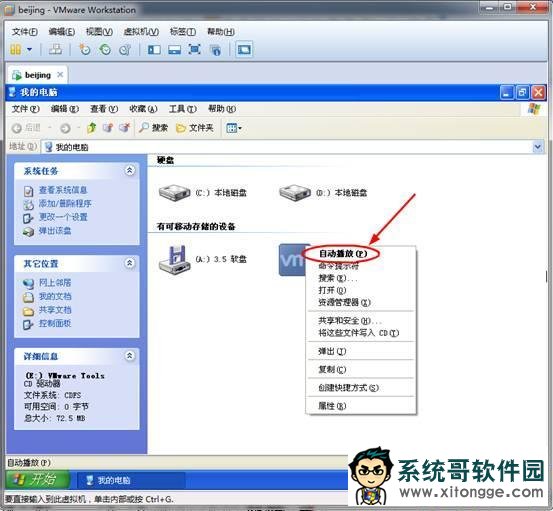Open the VMware 虚拟机(V) menu
Image resolution: width=553 pixels, height=511 pixels.
pyautogui.click(x=141, y=32)
